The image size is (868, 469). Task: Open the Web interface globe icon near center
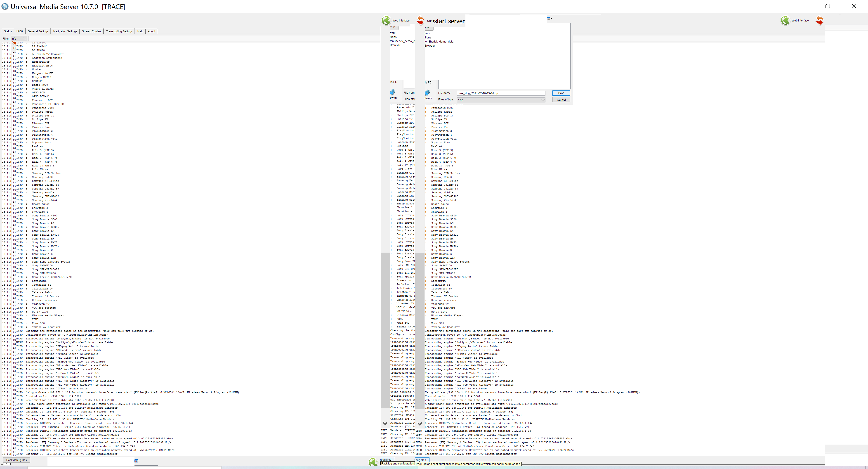pyautogui.click(x=386, y=20)
